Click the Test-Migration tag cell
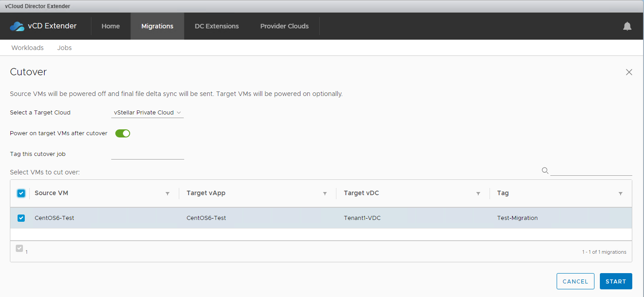644x297 pixels. (517, 218)
